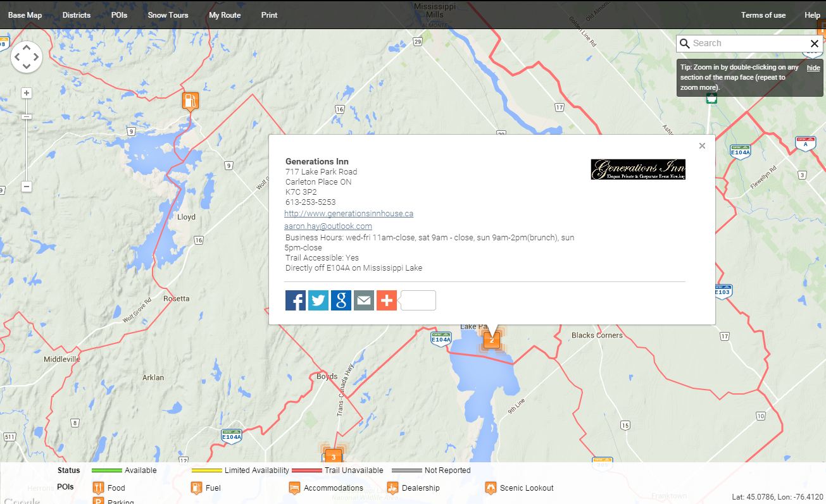Hide the zoom tip box

click(x=813, y=68)
